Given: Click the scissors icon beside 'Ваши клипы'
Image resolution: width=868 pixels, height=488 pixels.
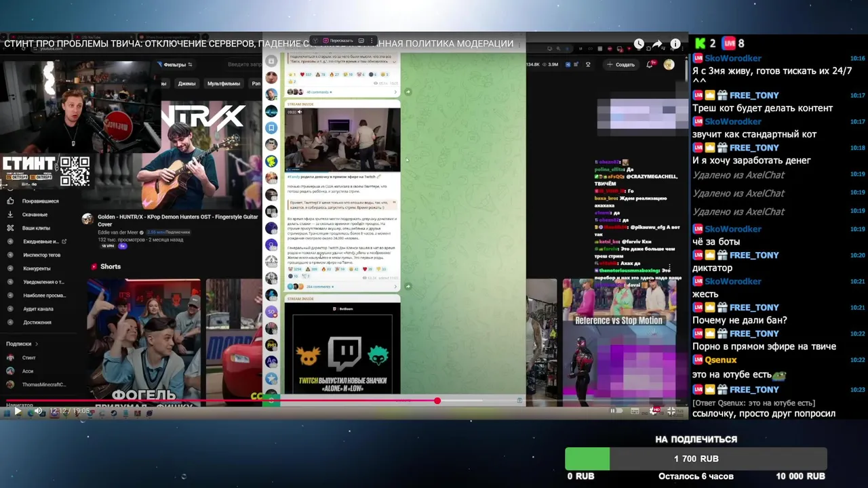Looking at the screenshot, I should coord(10,228).
